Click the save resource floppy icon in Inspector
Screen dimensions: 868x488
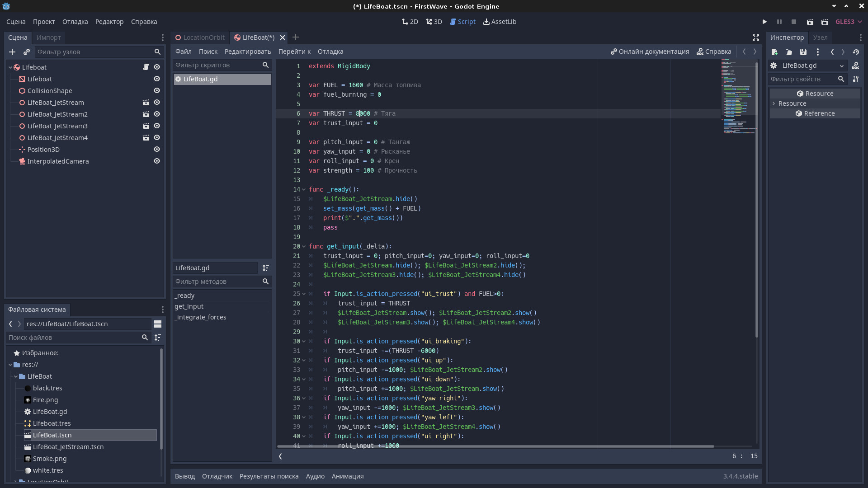click(803, 52)
